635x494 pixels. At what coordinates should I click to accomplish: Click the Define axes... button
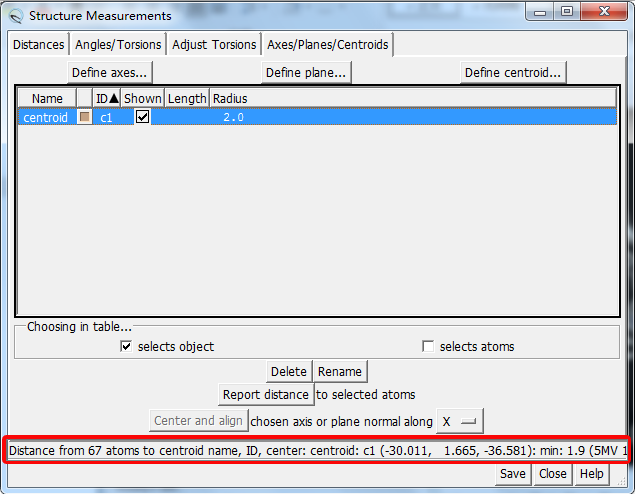point(110,73)
